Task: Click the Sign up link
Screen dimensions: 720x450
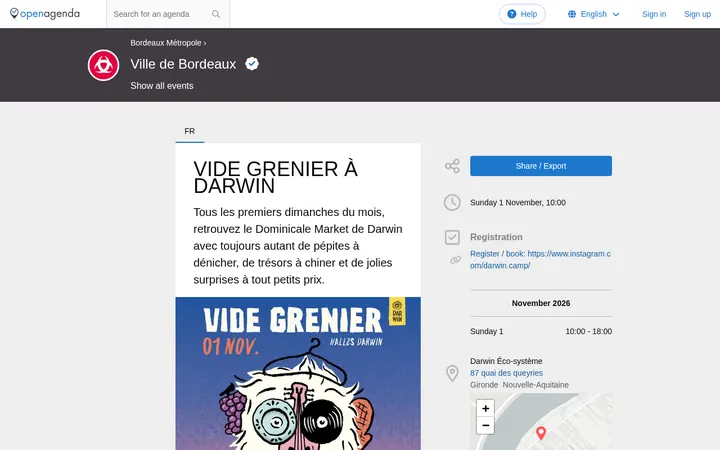Action: 697,14
